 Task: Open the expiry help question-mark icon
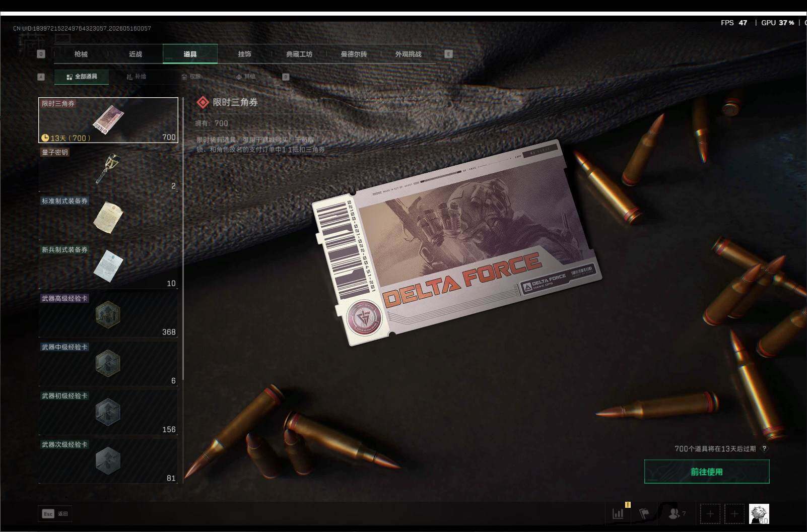(764, 448)
